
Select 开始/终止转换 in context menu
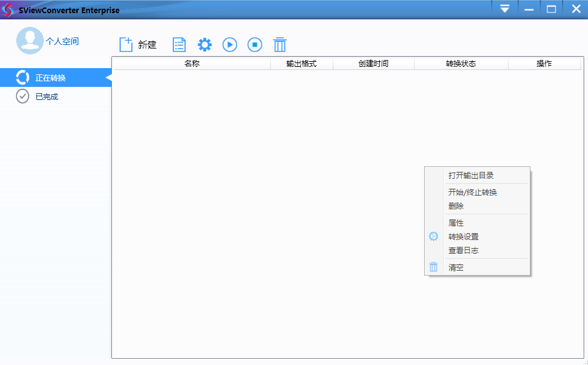[x=472, y=192]
